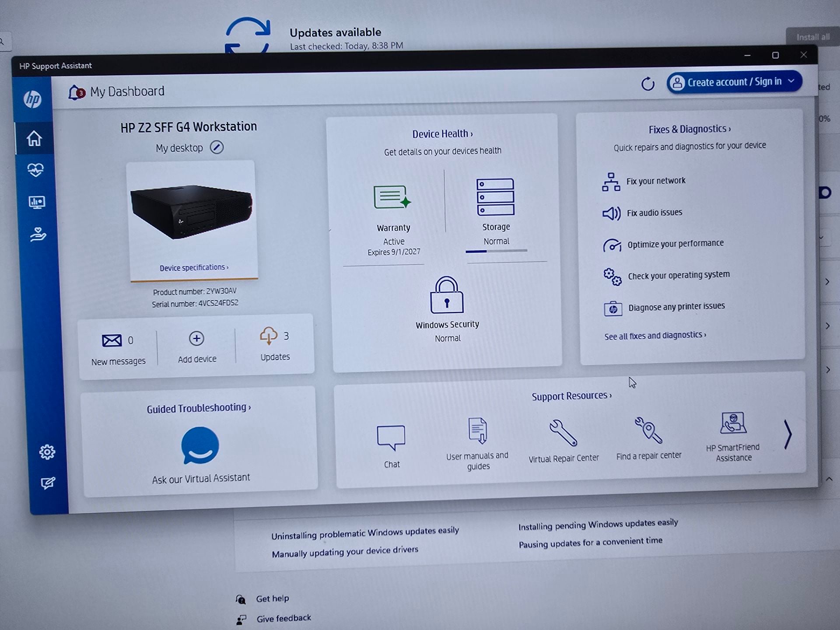This screenshot has width=840, height=630.
Task: Open New messages envelope icon
Action: 112,340
